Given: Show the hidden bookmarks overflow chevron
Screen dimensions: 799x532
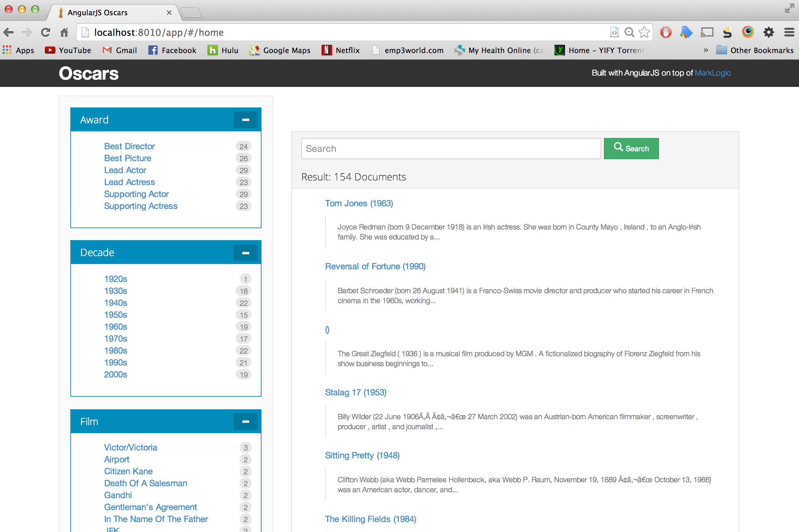Looking at the screenshot, I should point(706,50).
